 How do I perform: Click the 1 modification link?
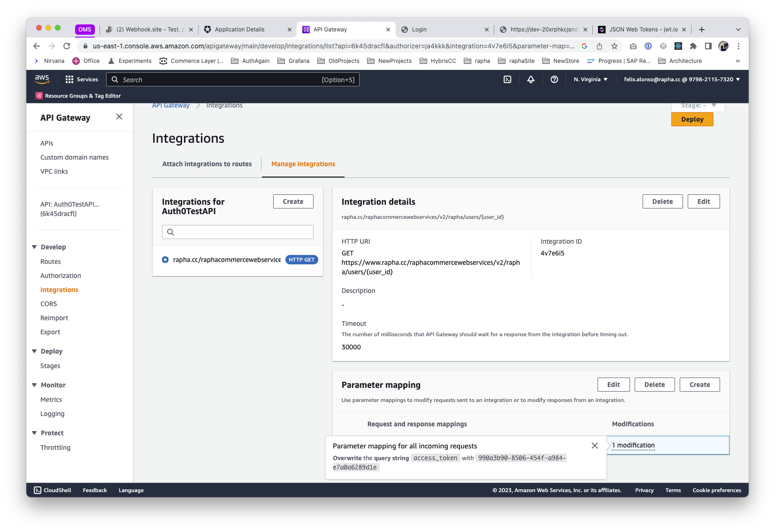(x=633, y=445)
